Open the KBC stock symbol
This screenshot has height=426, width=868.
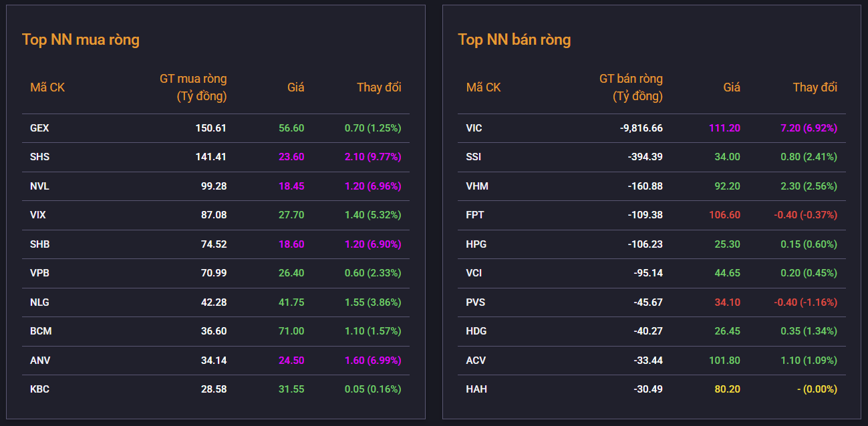39,389
